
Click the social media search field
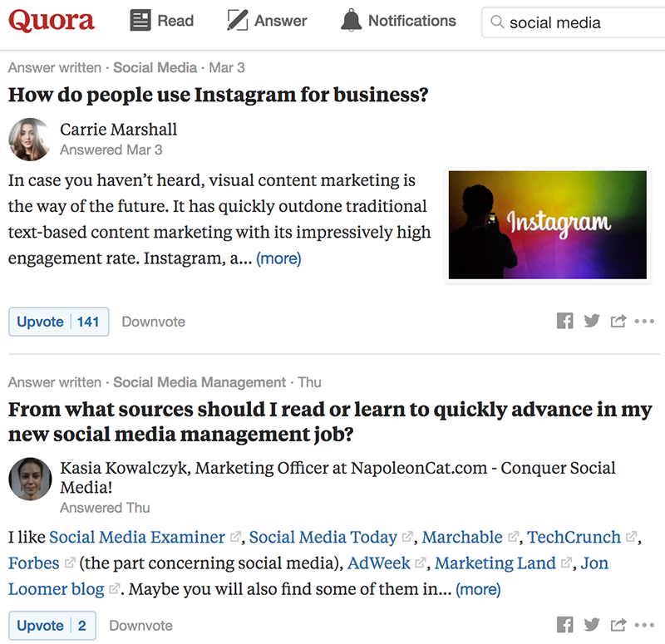pyautogui.click(x=574, y=22)
